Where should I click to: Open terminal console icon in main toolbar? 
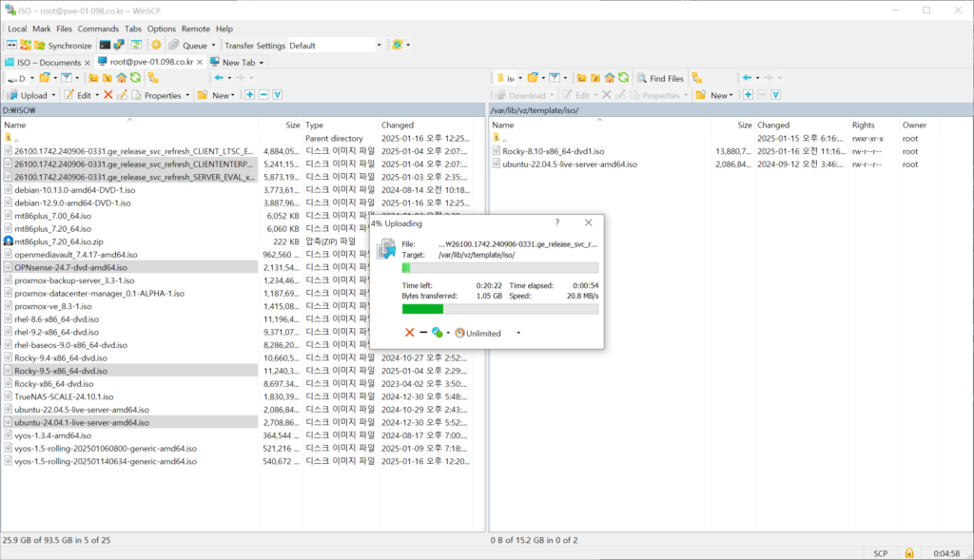105,45
